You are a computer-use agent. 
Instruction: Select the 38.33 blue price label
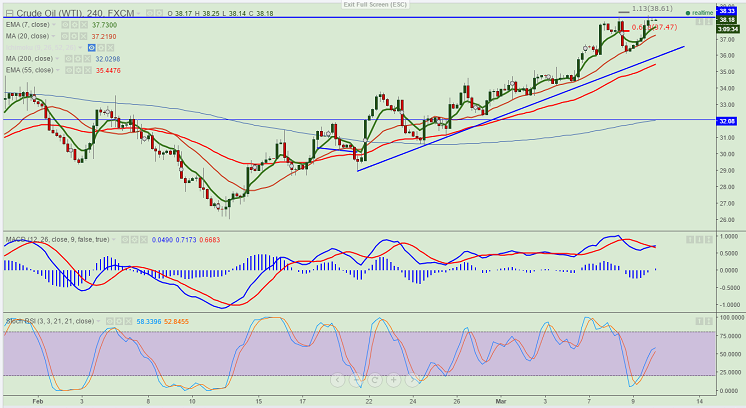[727, 11]
